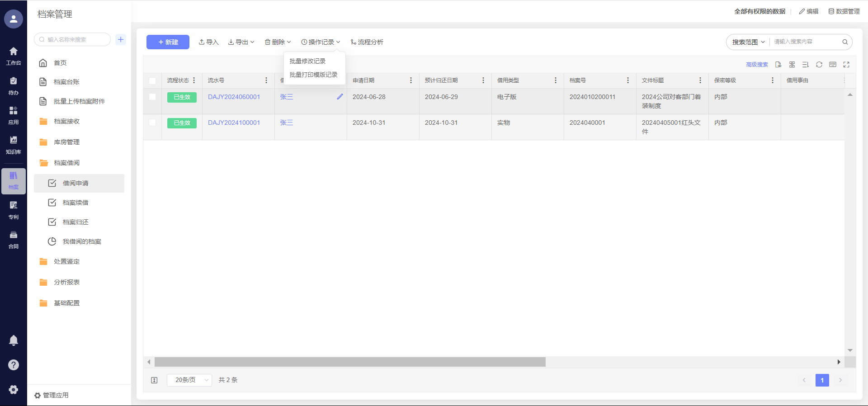Click the magnifier search icon at top right
The image size is (868, 406).
click(845, 42)
